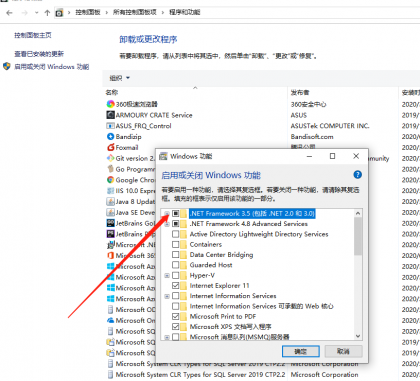Image resolution: width=420 pixels, height=381 pixels.
Task: Uncheck Internet Explorer 11
Action: coord(175,286)
